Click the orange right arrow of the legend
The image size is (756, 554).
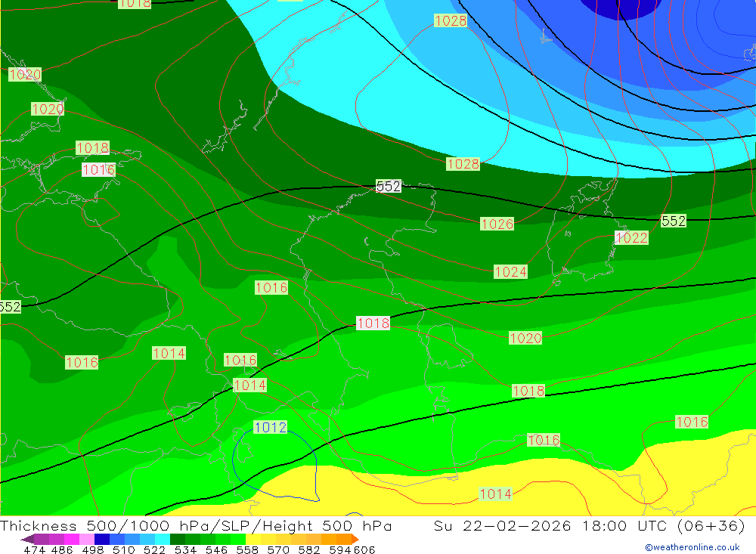pyautogui.click(x=355, y=539)
